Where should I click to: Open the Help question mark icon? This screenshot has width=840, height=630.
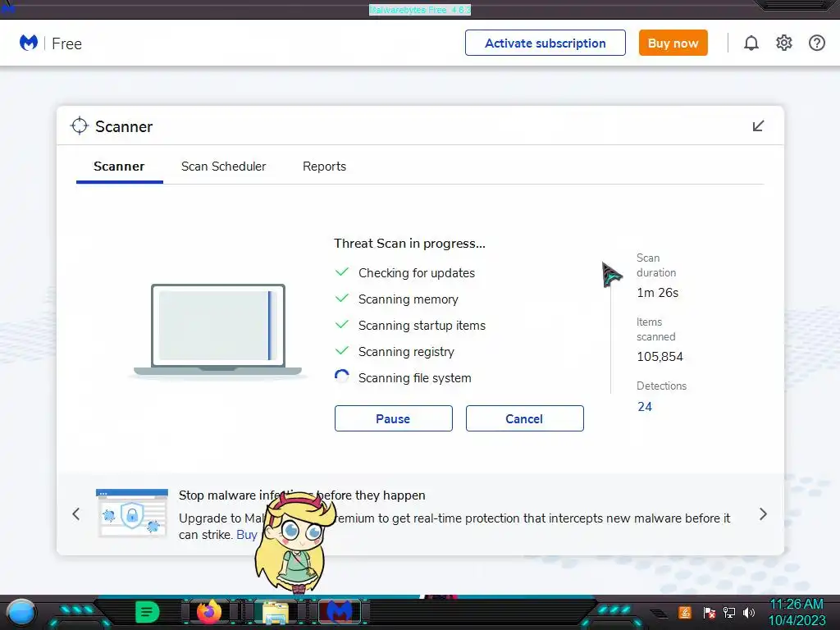[x=817, y=43]
